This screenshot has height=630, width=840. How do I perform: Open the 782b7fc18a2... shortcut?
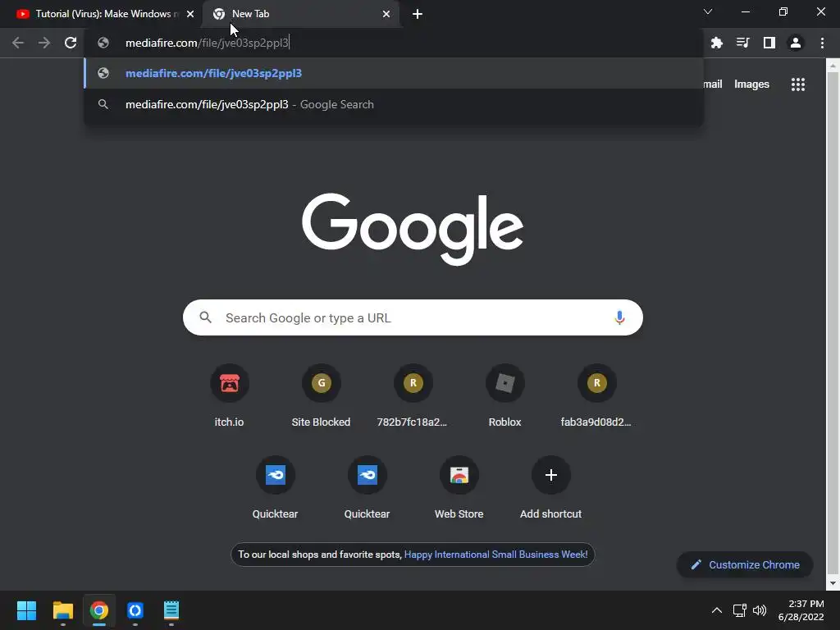pos(413,395)
